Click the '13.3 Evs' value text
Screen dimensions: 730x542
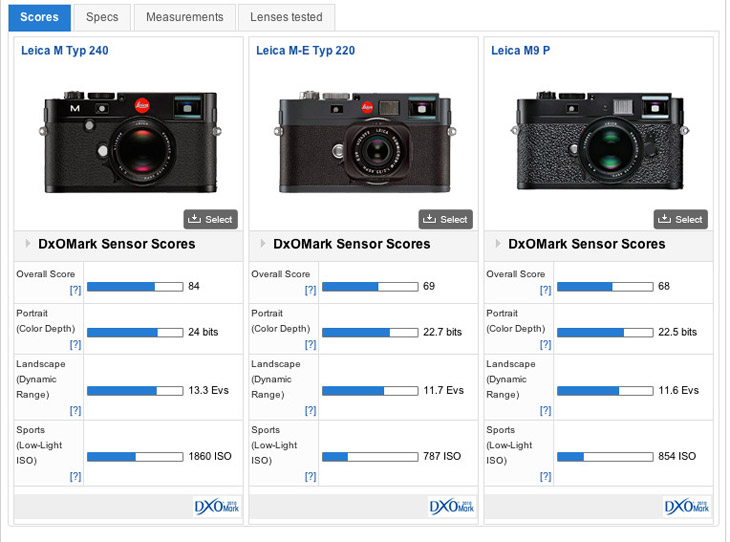coord(209,390)
